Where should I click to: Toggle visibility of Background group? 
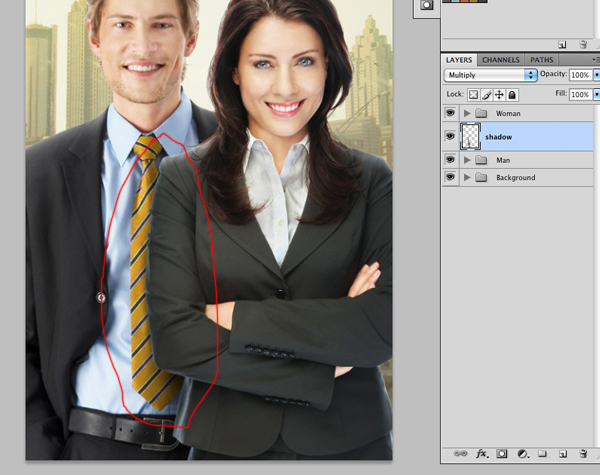(450, 178)
